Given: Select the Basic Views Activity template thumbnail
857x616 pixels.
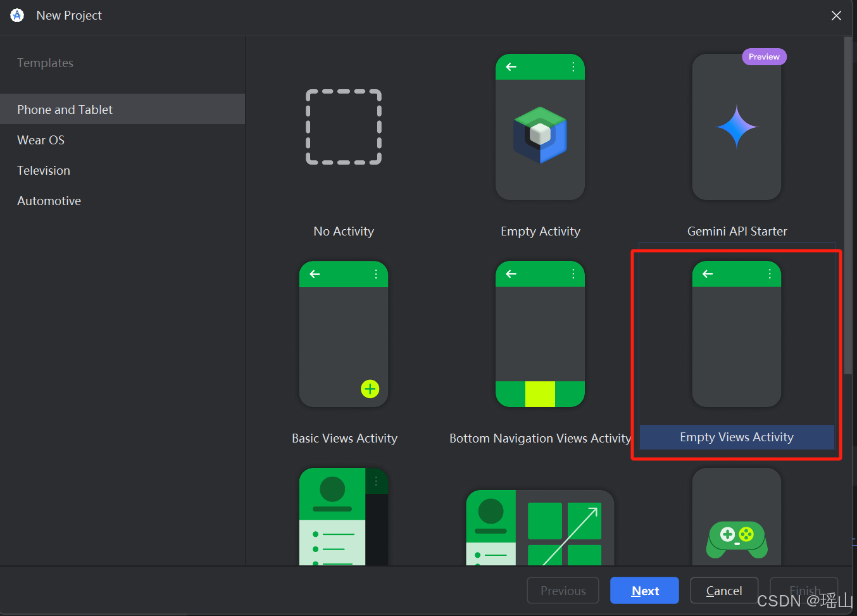Looking at the screenshot, I should (344, 334).
